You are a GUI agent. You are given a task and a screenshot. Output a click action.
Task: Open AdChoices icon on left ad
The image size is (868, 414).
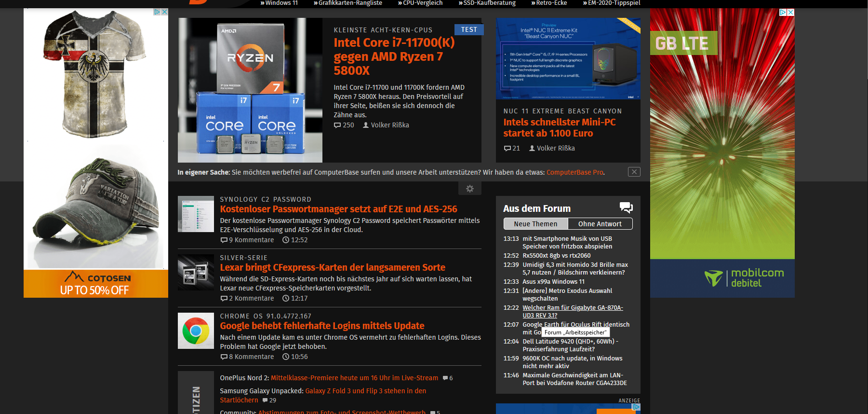[x=157, y=12]
